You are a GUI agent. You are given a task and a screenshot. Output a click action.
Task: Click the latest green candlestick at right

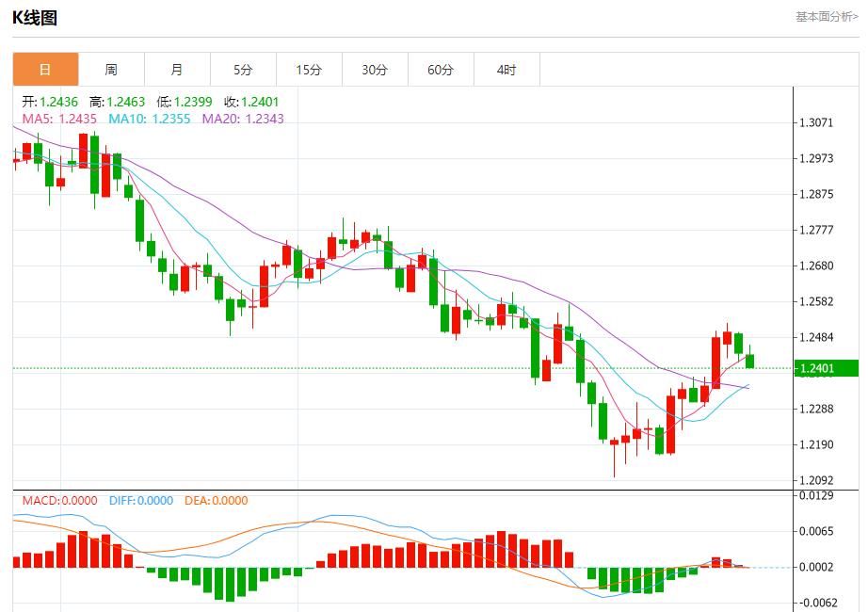click(x=749, y=362)
